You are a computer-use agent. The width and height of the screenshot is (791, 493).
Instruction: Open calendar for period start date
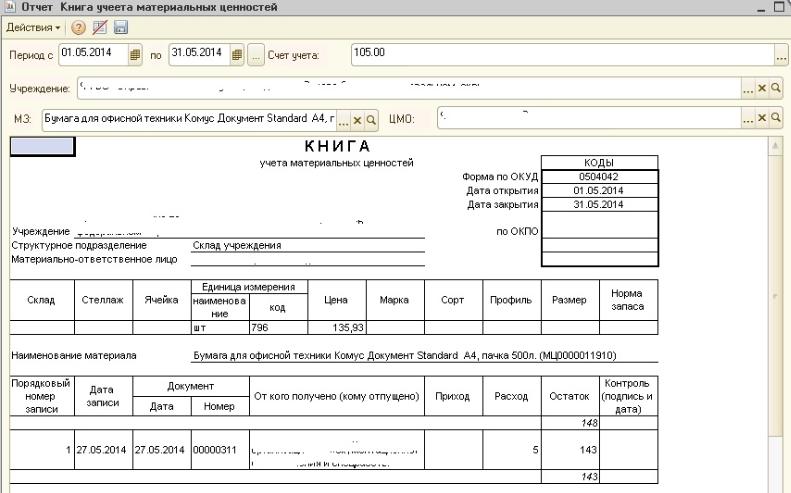[136, 54]
